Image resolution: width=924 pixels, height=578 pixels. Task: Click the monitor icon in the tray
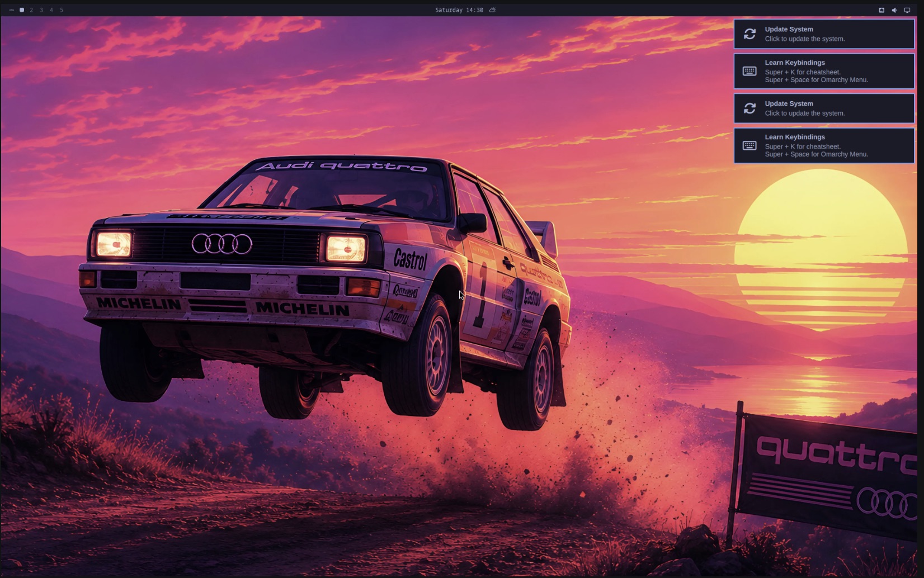[x=907, y=10]
